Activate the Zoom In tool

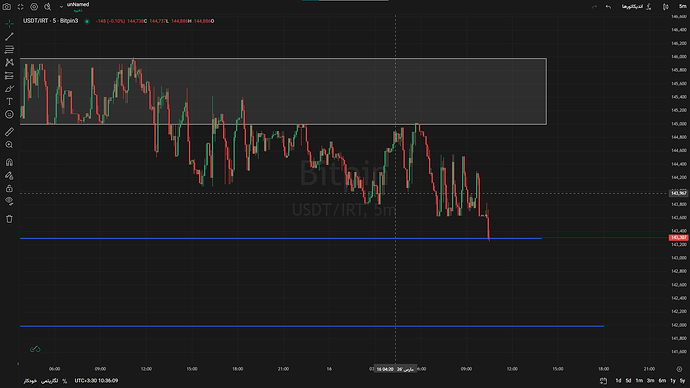(9, 145)
